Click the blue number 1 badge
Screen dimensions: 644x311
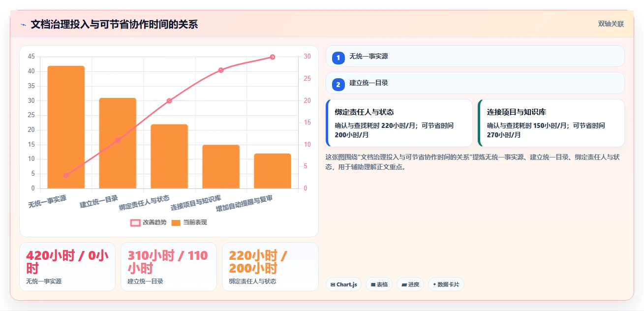338,58
